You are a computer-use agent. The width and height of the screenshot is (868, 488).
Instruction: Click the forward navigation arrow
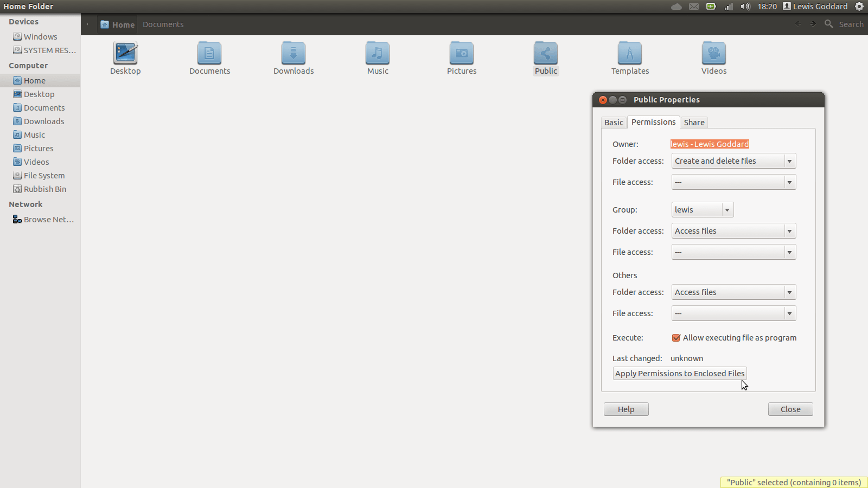coord(813,23)
